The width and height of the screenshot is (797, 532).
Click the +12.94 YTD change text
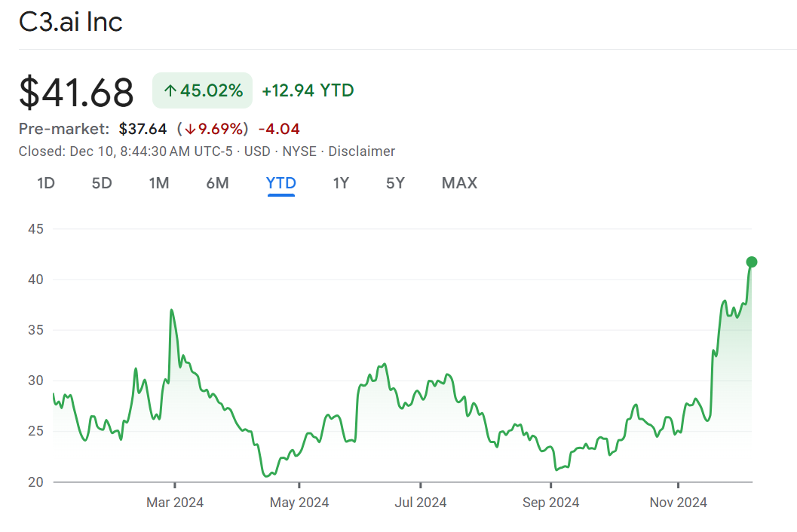point(308,91)
